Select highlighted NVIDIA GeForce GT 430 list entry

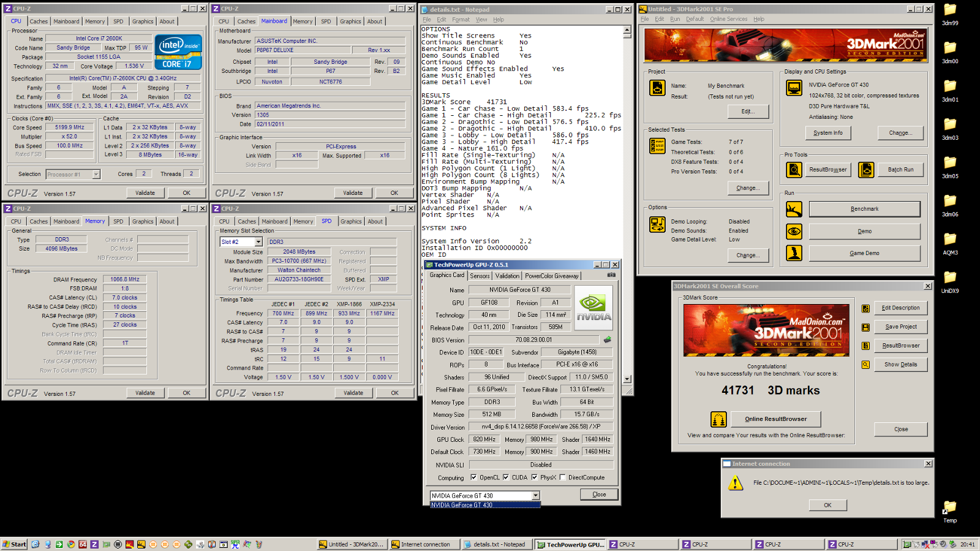point(485,505)
